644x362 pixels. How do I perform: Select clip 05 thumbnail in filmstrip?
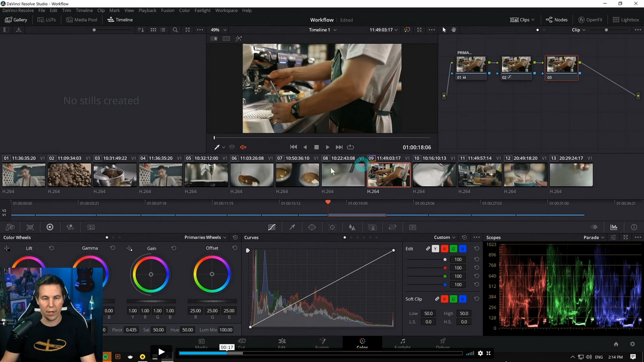click(206, 175)
